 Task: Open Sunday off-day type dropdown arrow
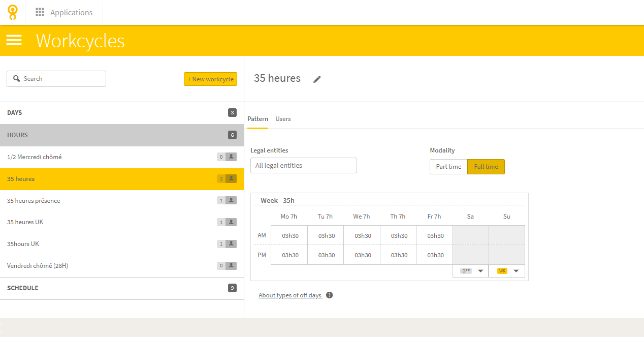pos(516,271)
